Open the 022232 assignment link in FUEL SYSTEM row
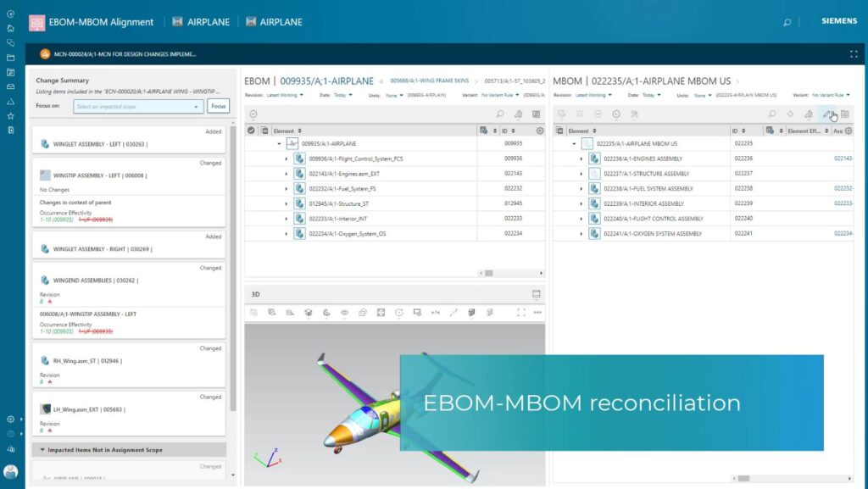Image resolution: width=868 pixels, height=489 pixels. coord(843,189)
